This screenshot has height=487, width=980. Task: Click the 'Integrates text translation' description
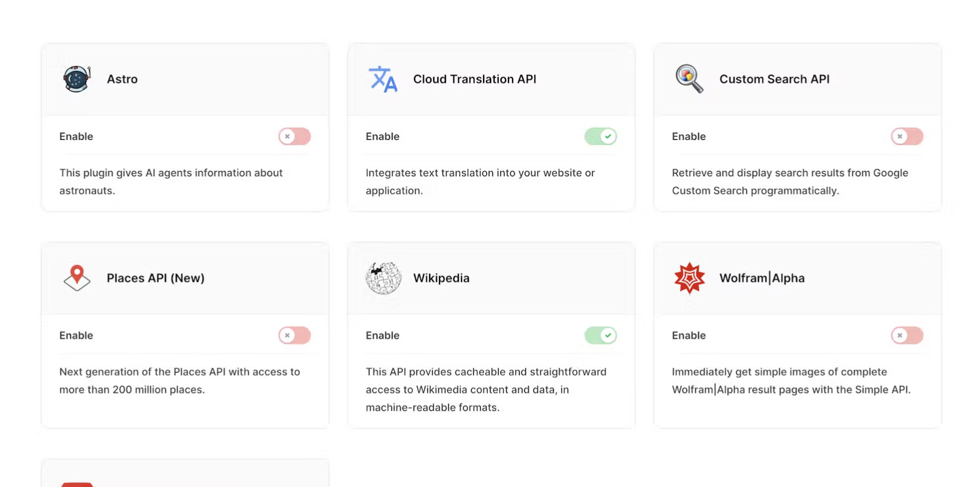click(480, 181)
